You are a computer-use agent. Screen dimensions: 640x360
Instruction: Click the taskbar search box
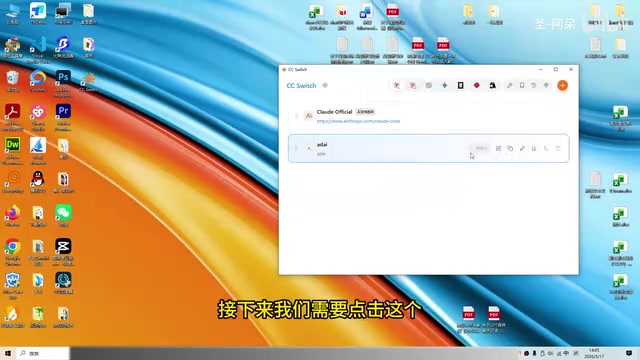[x=44, y=353]
